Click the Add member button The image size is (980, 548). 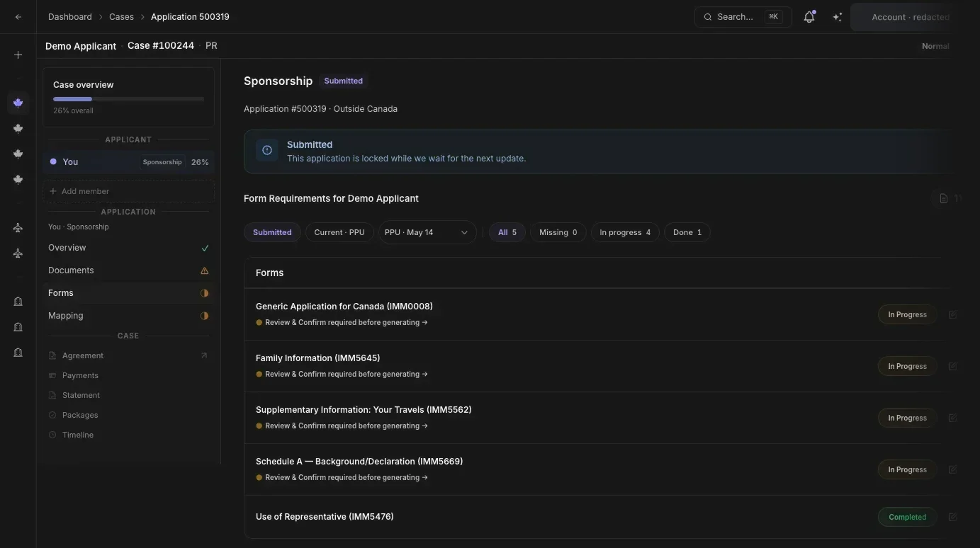pos(128,191)
